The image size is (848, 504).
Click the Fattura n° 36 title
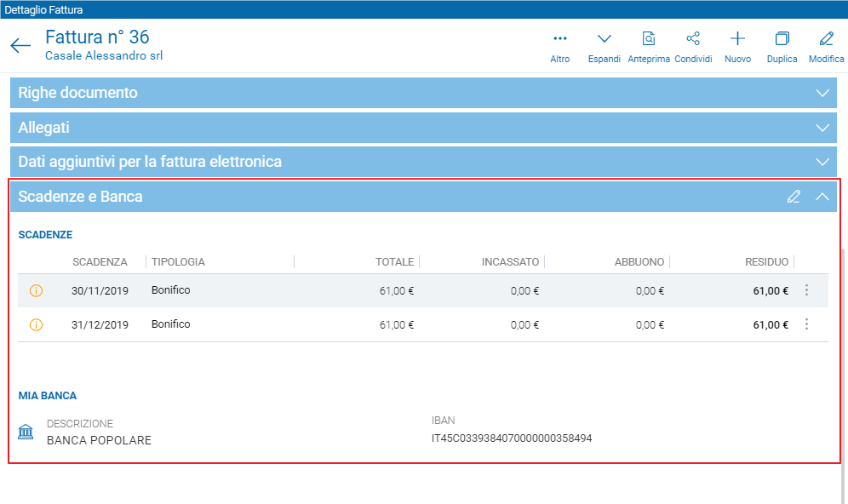click(x=97, y=37)
